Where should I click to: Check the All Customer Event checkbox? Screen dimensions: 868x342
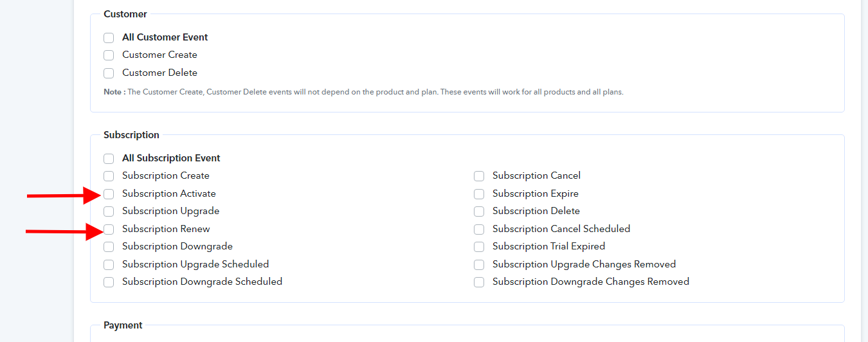point(109,38)
